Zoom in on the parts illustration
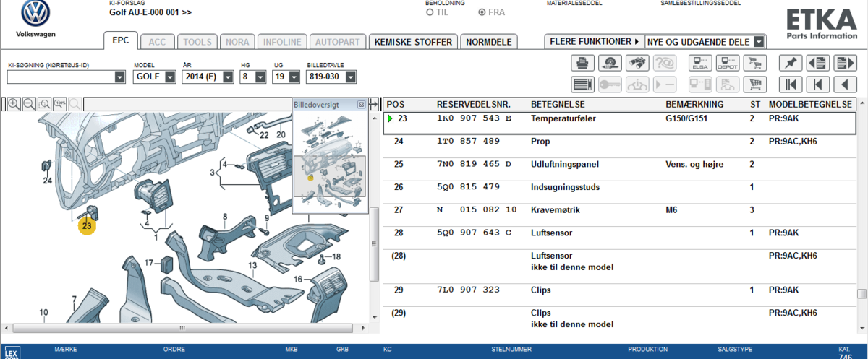 click(13, 104)
